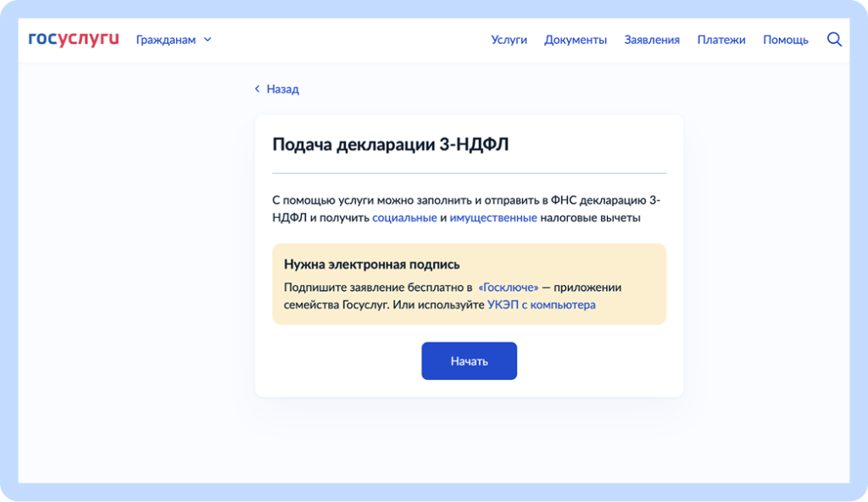
Task: Expand the chevron next to Гражданам
Action: [x=208, y=39]
